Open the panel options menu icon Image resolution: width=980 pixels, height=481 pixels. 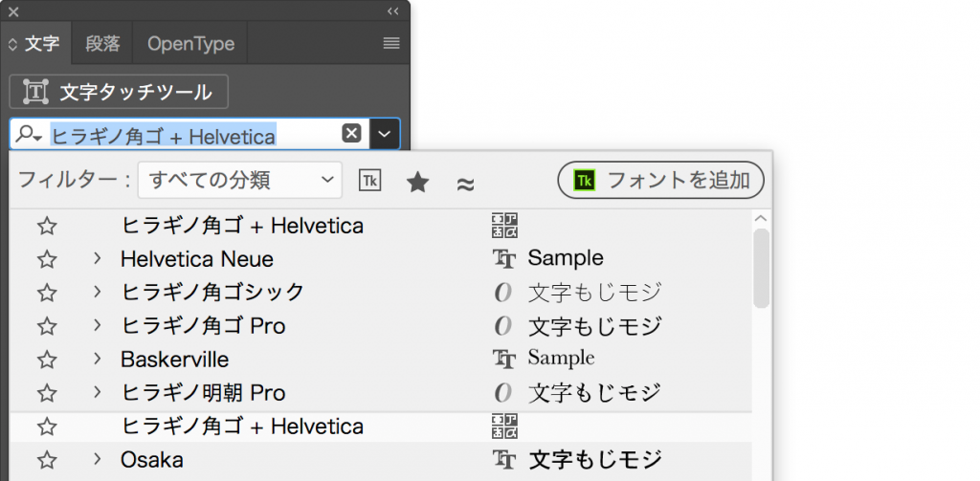click(x=391, y=42)
